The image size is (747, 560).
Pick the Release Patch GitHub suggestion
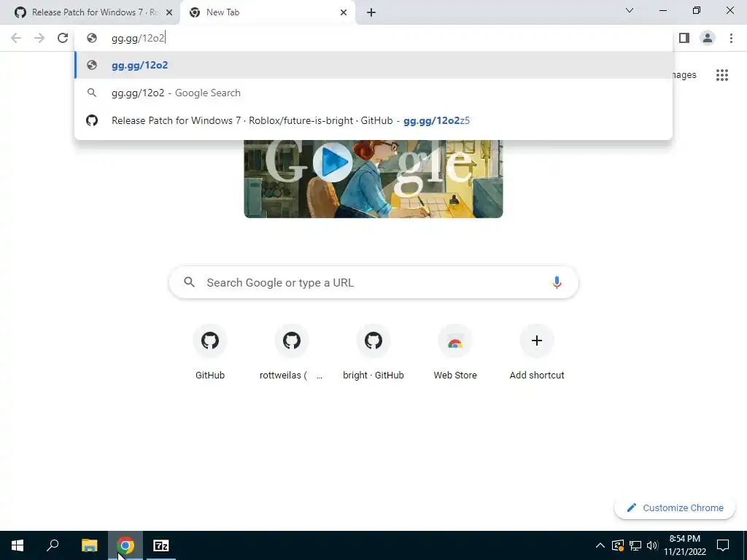[373, 120]
